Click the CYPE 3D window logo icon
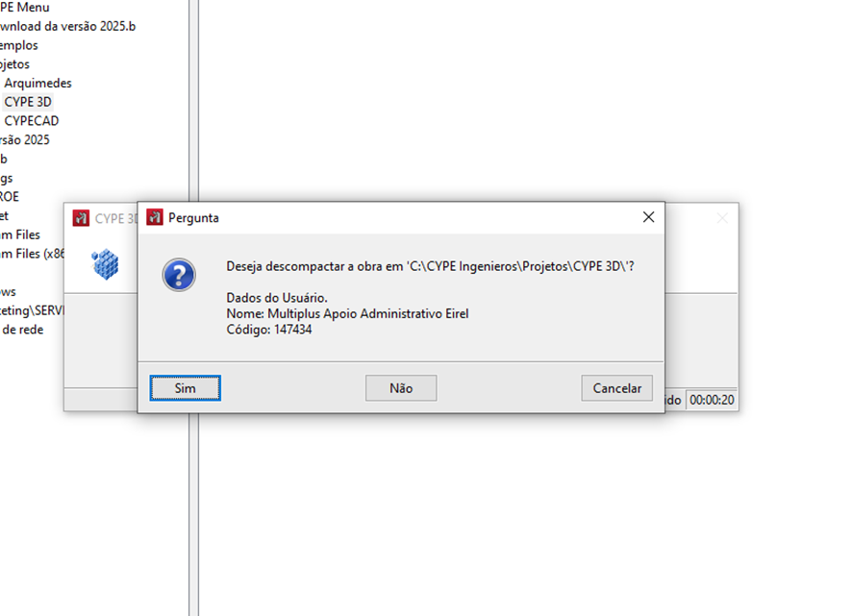This screenshot has width=852, height=616. click(x=81, y=218)
